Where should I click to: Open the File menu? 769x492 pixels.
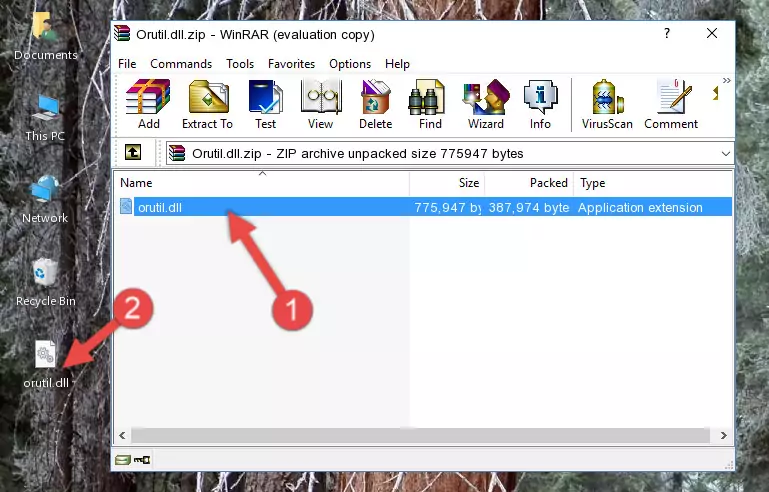click(127, 64)
